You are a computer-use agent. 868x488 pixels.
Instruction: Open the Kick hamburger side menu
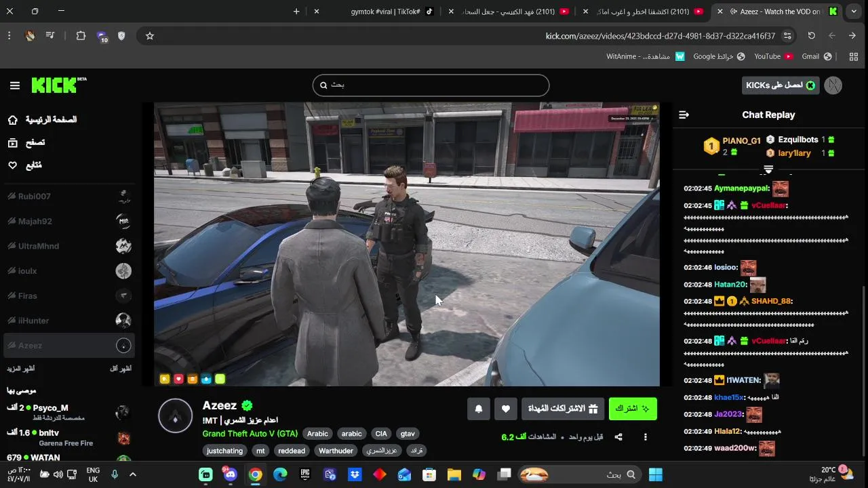click(x=15, y=85)
